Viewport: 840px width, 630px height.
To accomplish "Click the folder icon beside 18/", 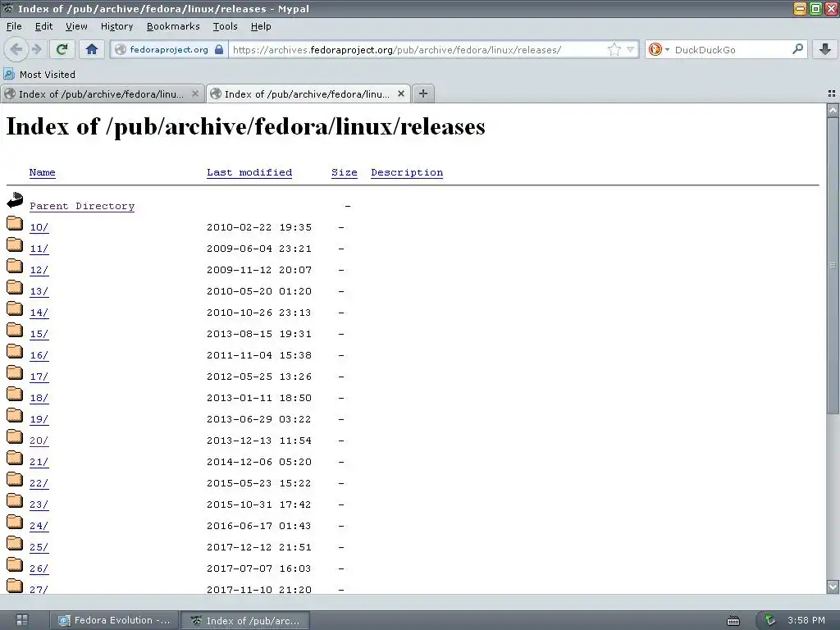I will [x=15, y=394].
